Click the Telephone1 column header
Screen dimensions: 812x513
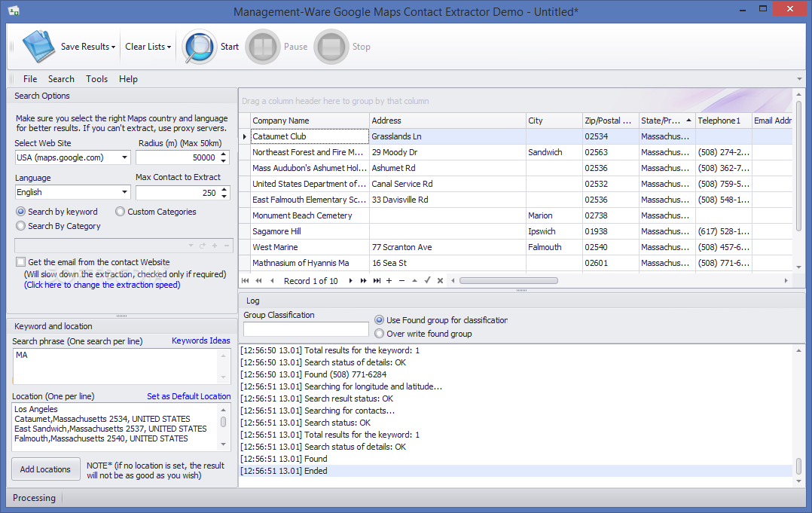[x=723, y=120]
